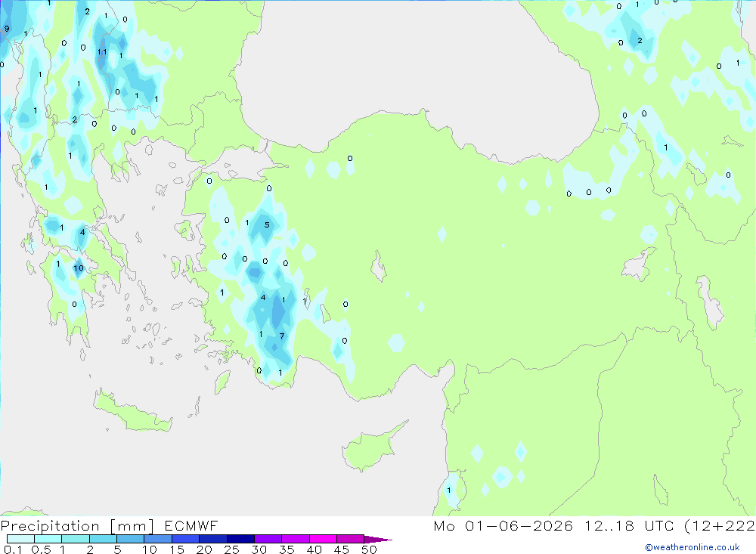
Task: Click the 30–35 mm purple legend swatch
Action: tap(268, 539)
